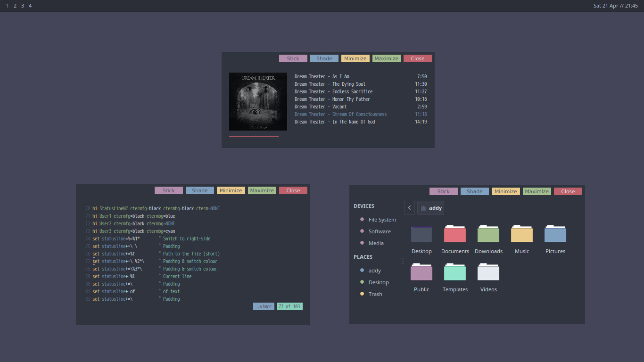Click vim line 73 hi User3
644x362 pixels.
133,231
